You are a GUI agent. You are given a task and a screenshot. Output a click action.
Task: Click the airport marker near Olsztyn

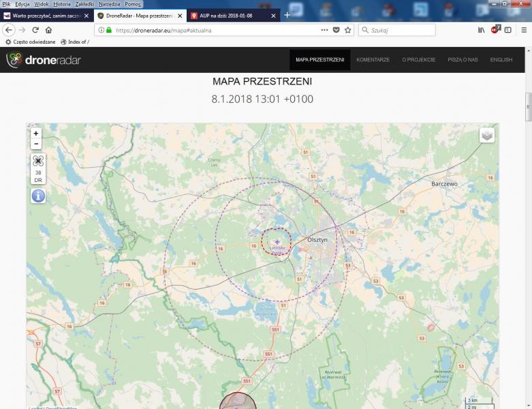(x=277, y=242)
